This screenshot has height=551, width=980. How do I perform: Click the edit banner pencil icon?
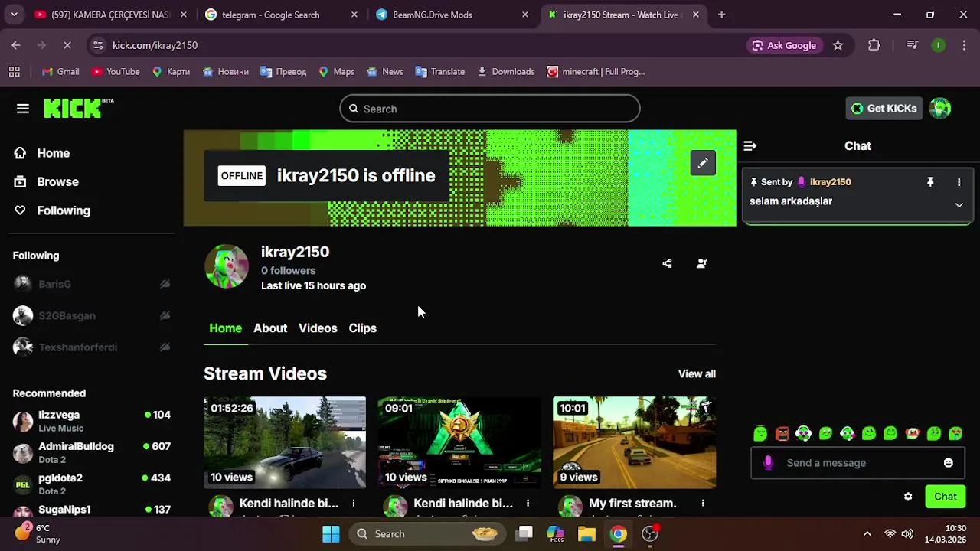(703, 163)
